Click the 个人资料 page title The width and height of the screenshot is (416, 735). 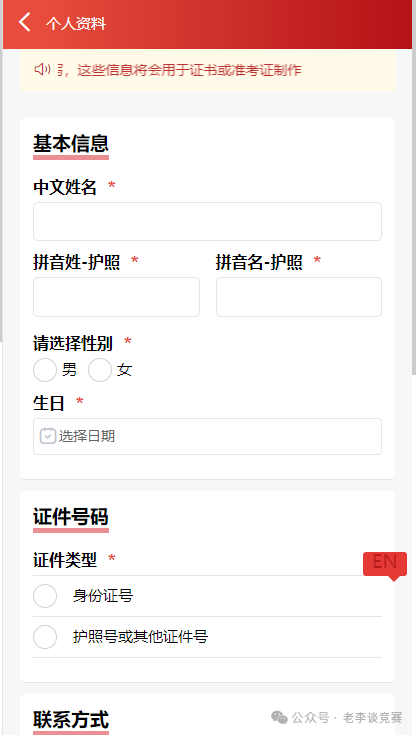pyautogui.click(x=76, y=23)
